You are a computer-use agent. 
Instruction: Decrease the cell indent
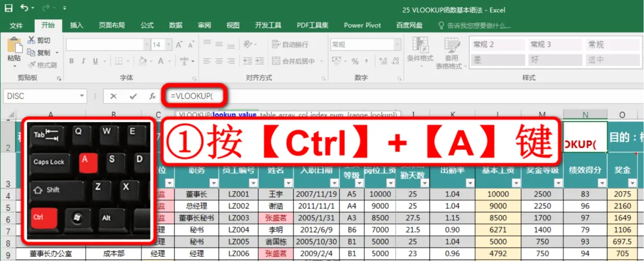tap(247, 61)
